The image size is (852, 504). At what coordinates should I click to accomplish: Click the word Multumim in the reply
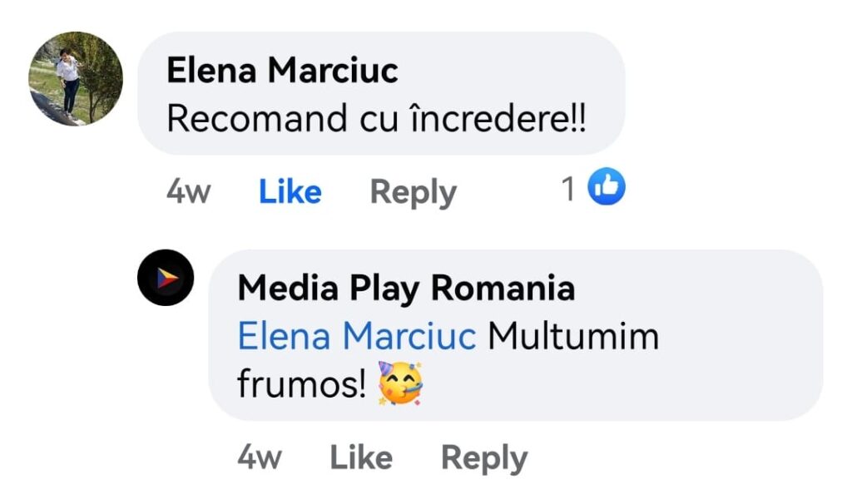point(573,336)
